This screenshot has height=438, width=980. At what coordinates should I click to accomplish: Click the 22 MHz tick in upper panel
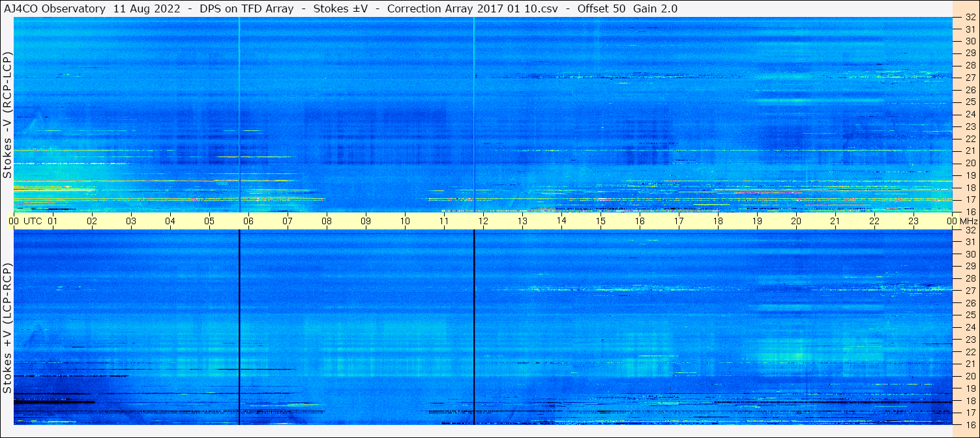pyautogui.click(x=970, y=139)
